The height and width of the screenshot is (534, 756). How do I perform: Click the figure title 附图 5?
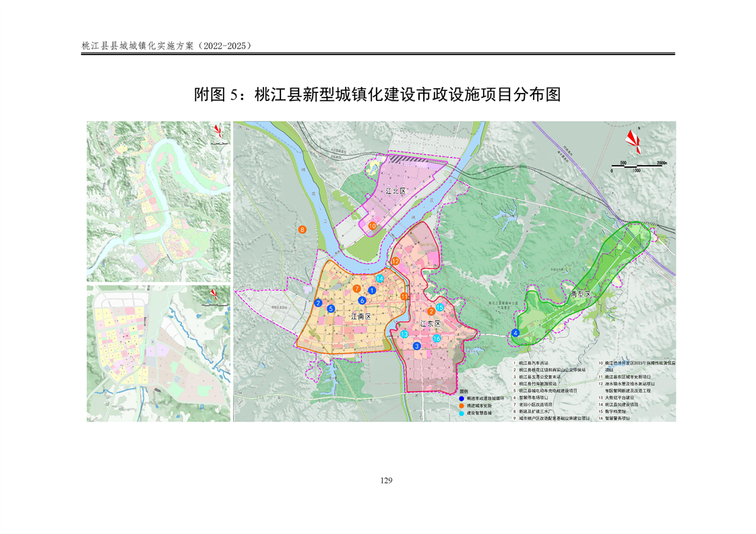(377, 95)
